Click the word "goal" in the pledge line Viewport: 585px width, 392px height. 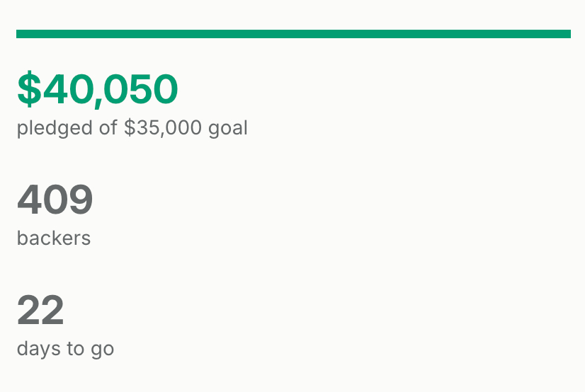click(228, 128)
